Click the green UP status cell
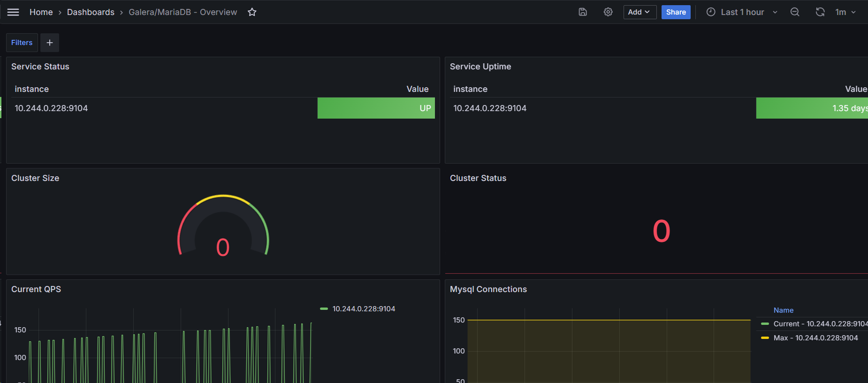 (x=376, y=108)
